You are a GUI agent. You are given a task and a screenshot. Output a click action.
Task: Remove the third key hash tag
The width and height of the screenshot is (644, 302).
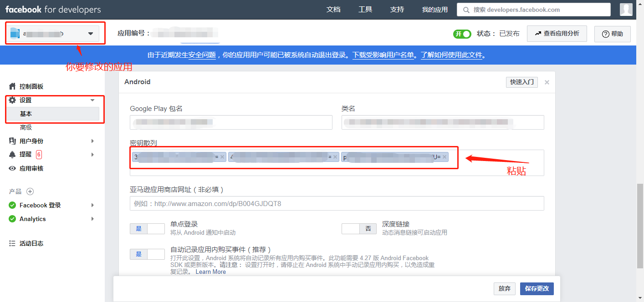point(445,157)
